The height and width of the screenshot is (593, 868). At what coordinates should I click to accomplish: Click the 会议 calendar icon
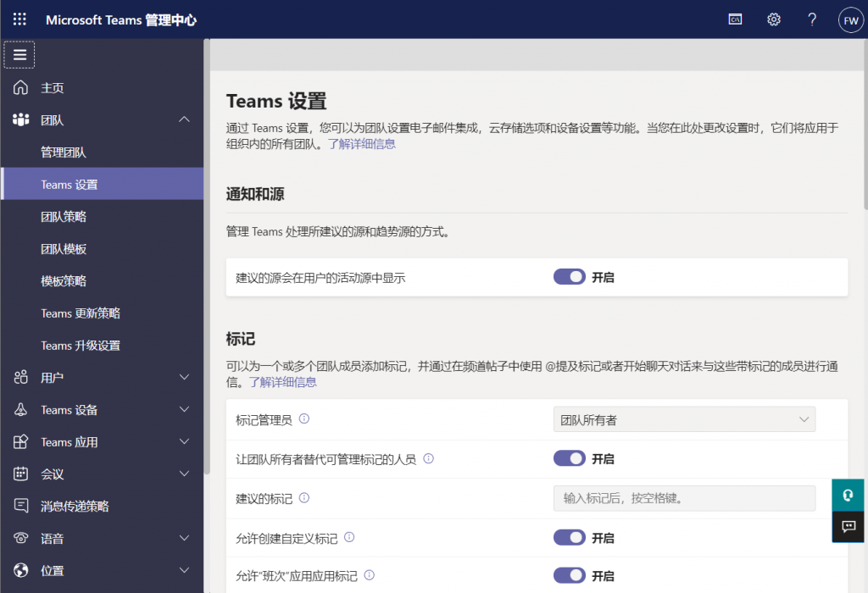tap(20, 474)
